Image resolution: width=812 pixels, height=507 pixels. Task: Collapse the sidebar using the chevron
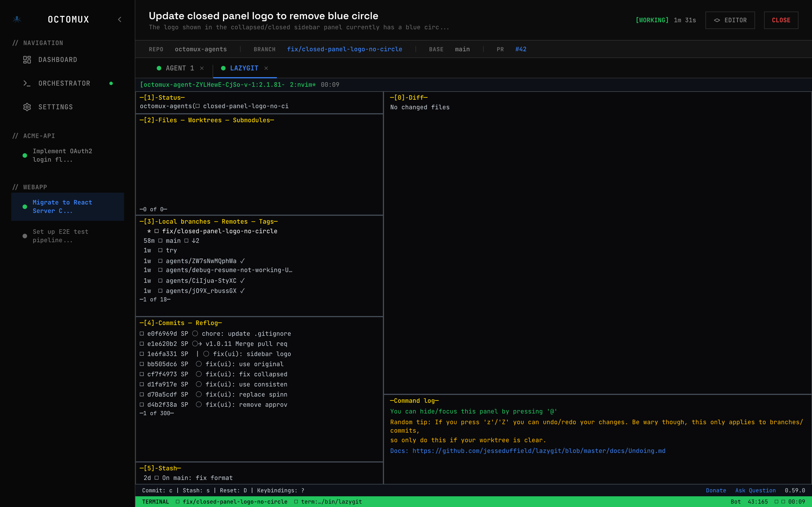click(x=120, y=19)
